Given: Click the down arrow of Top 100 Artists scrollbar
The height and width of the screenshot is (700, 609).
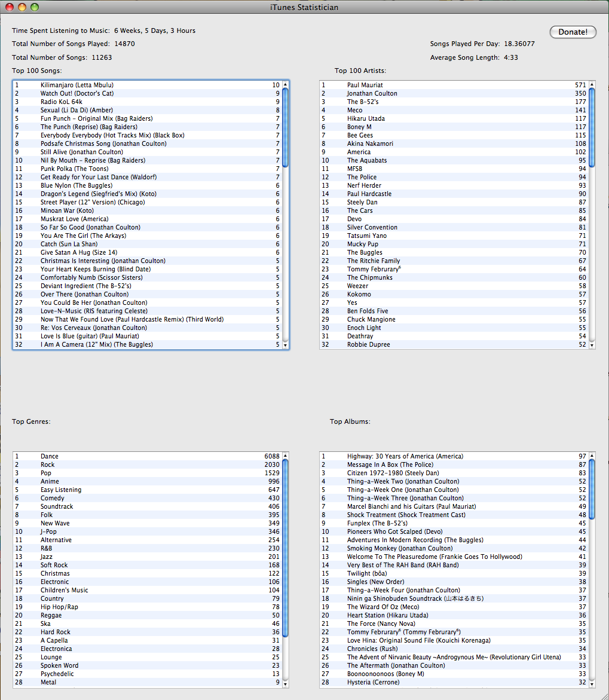Looking at the screenshot, I should point(592,345).
